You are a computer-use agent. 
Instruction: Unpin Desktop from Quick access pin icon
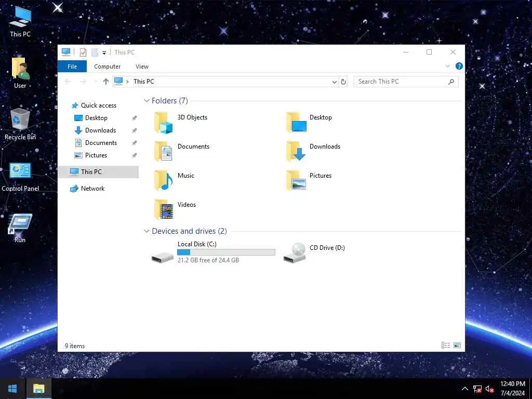point(135,118)
